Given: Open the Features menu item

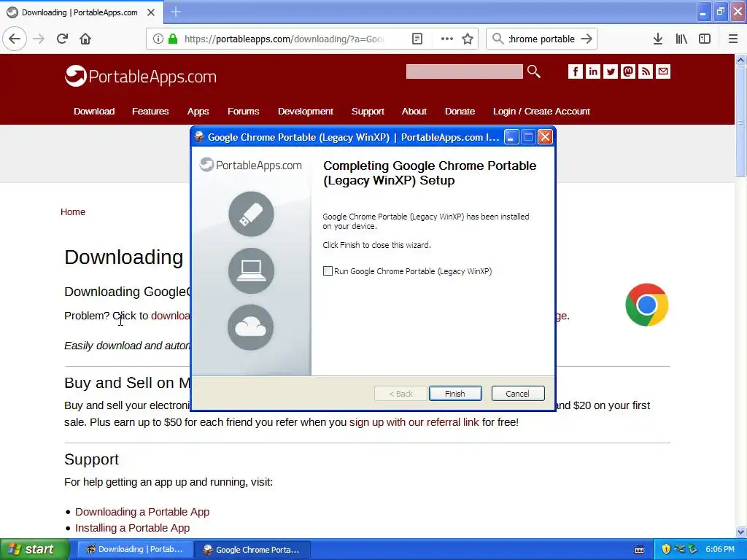Looking at the screenshot, I should pyautogui.click(x=150, y=111).
